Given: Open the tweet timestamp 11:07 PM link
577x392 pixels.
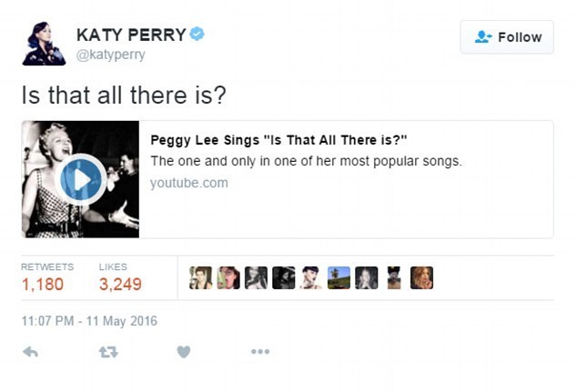Looking at the screenshot, I should click(89, 320).
